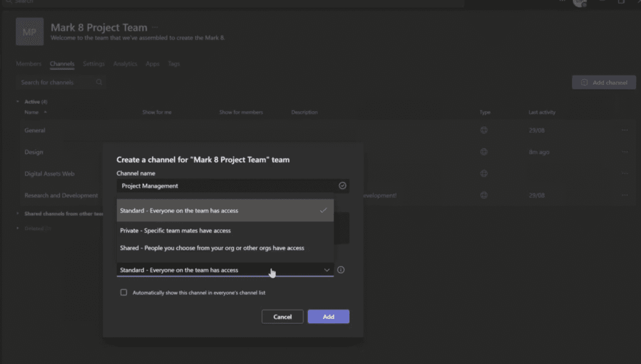The width and height of the screenshot is (641, 364).
Task: Click the General channel type globe icon
Action: click(484, 130)
